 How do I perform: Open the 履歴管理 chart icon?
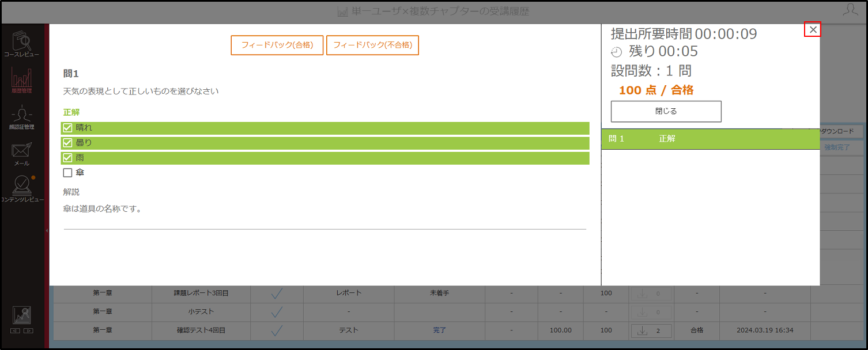21,79
